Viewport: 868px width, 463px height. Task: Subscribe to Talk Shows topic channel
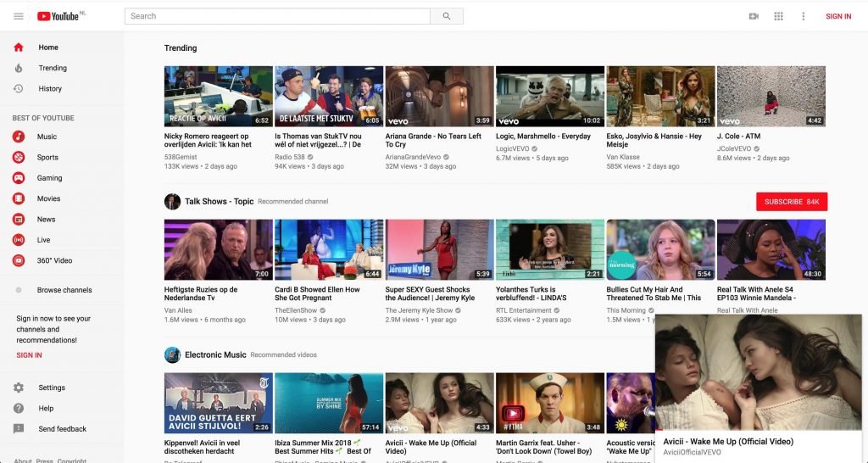pos(792,202)
